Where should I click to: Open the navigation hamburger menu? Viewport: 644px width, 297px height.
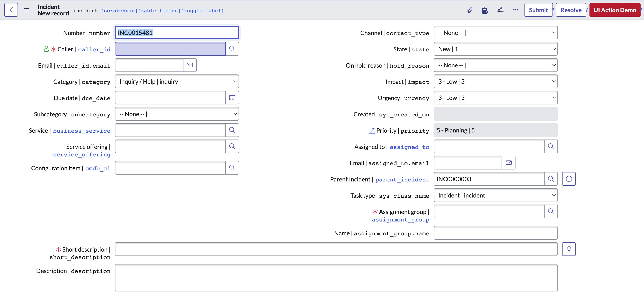(26, 10)
